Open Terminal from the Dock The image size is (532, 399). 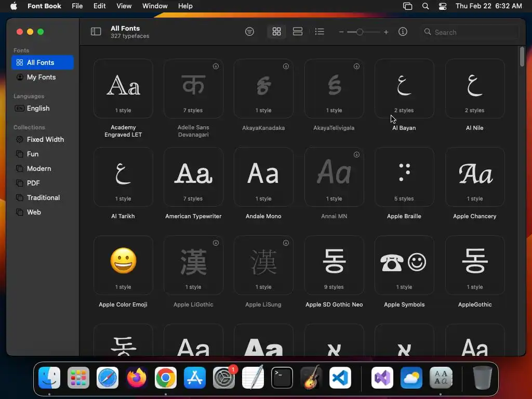(282, 378)
